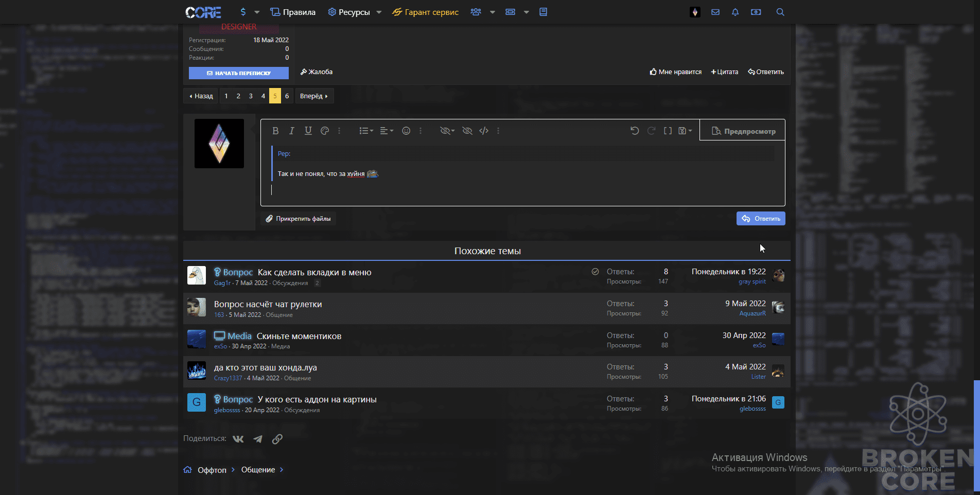The height and width of the screenshot is (495, 980).
Task: Share the thread via Telegram icon
Action: (x=258, y=439)
